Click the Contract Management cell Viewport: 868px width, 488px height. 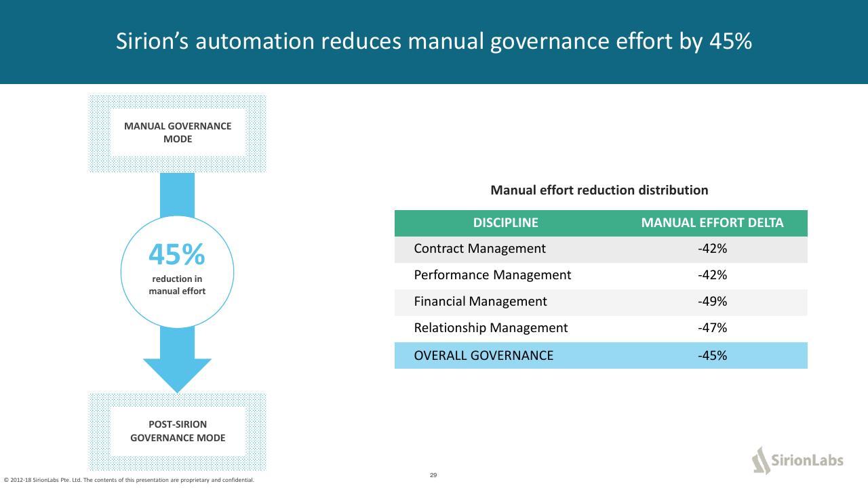(480, 249)
